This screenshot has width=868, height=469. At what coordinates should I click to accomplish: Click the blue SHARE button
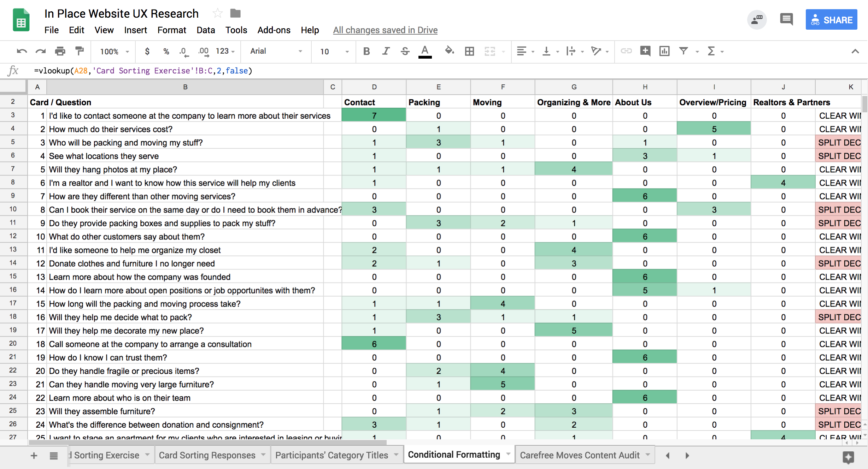[x=831, y=20]
